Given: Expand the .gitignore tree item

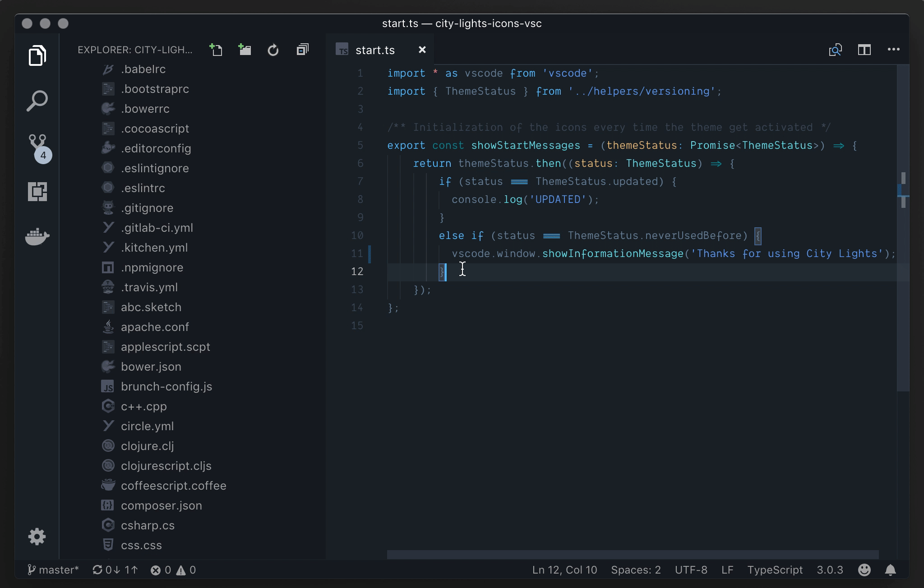Looking at the screenshot, I should point(147,207).
